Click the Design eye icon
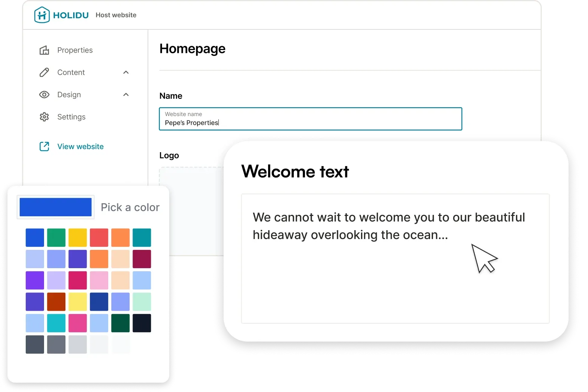This screenshot has height=392, width=588. [44, 95]
